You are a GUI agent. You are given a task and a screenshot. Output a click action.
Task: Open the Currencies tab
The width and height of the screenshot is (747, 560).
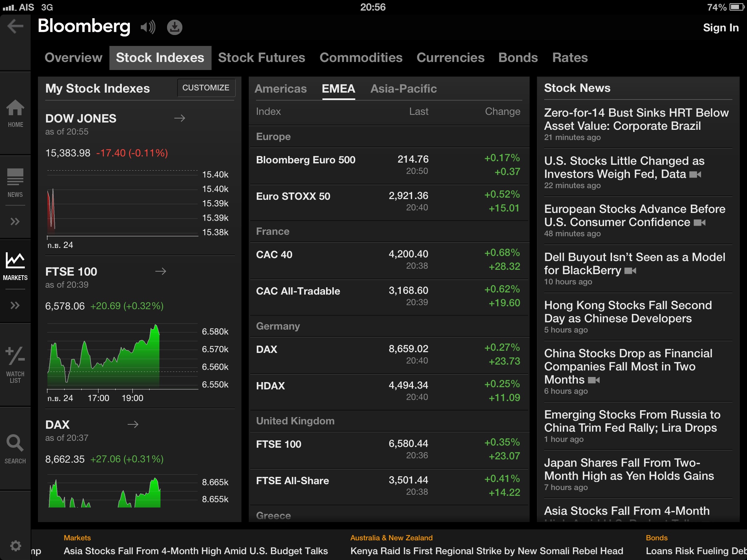pos(450,58)
